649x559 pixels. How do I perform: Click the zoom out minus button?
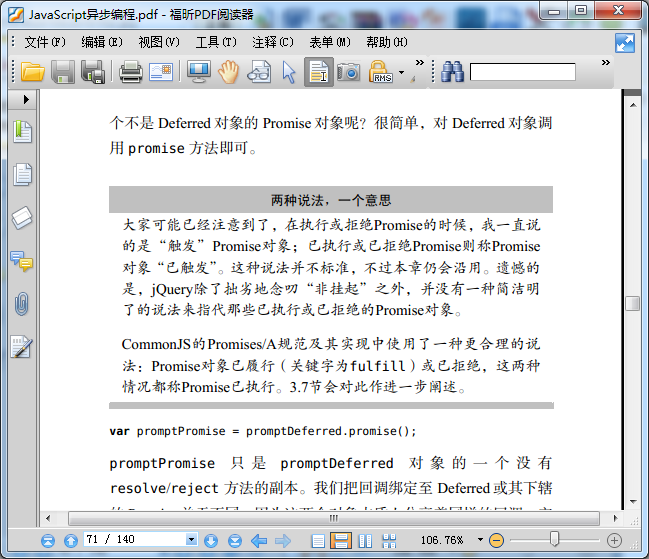496,540
